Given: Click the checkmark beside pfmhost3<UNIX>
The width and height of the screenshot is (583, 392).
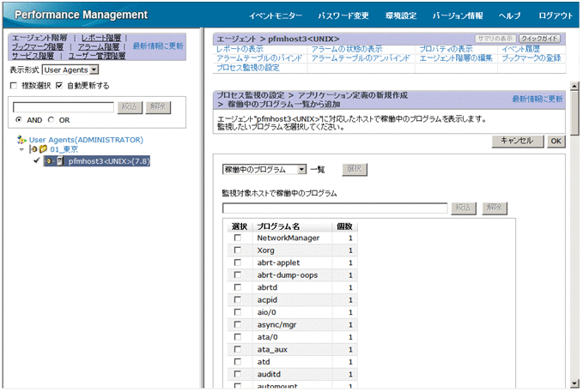Looking at the screenshot, I should coord(37,161).
